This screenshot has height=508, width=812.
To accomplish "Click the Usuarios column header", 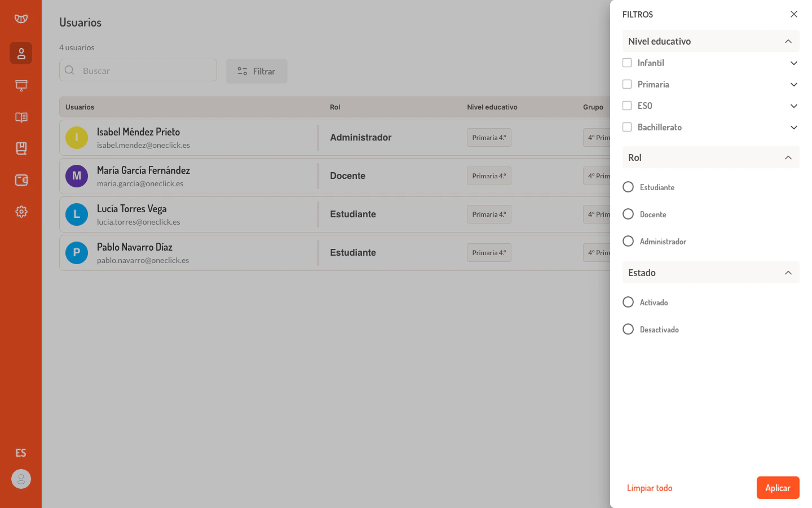I will [x=80, y=107].
